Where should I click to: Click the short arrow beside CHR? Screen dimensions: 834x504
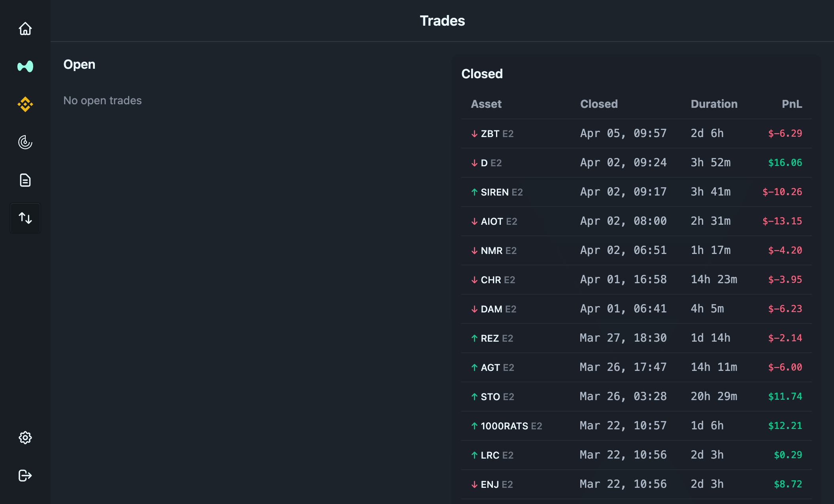click(474, 280)
